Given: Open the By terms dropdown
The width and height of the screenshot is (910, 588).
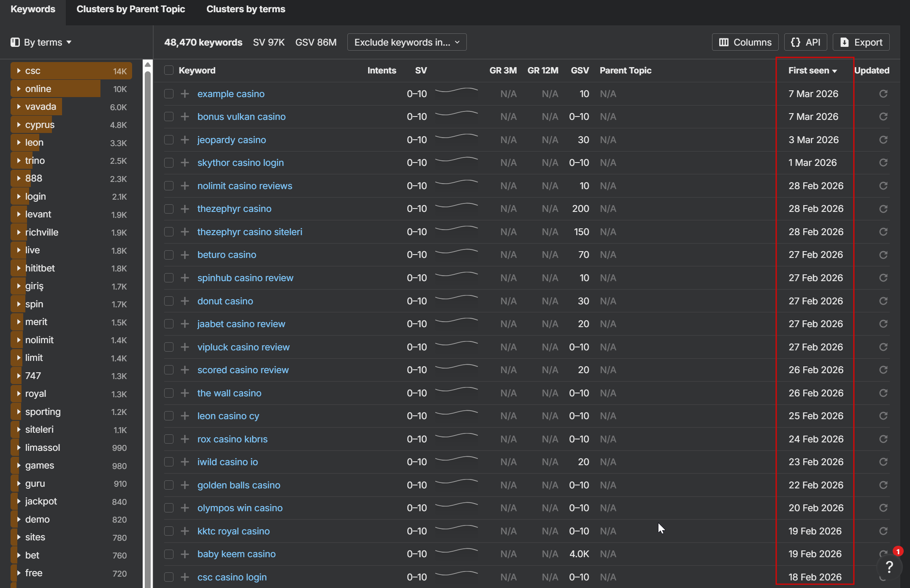Looking at the screenshot, I should point(41,42).
